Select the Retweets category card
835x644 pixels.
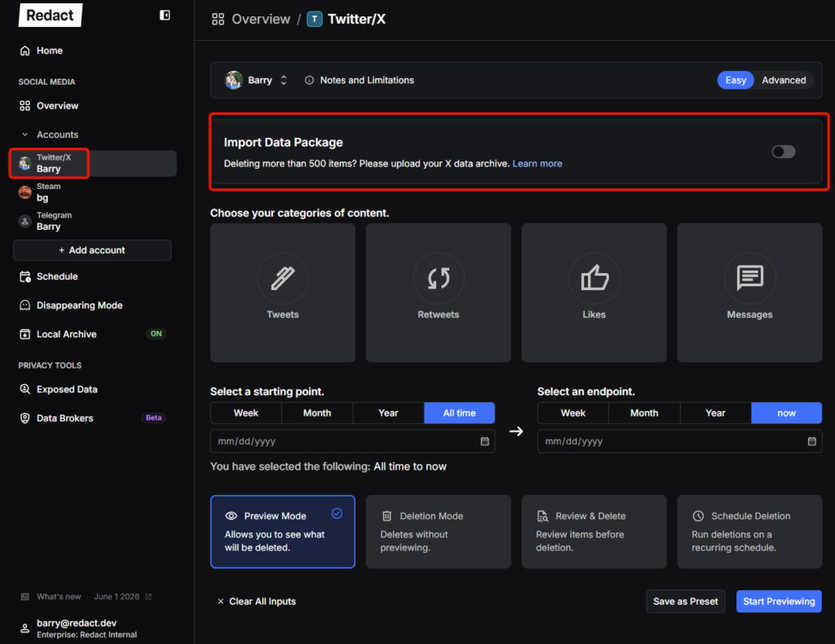[x=438, y=293]
